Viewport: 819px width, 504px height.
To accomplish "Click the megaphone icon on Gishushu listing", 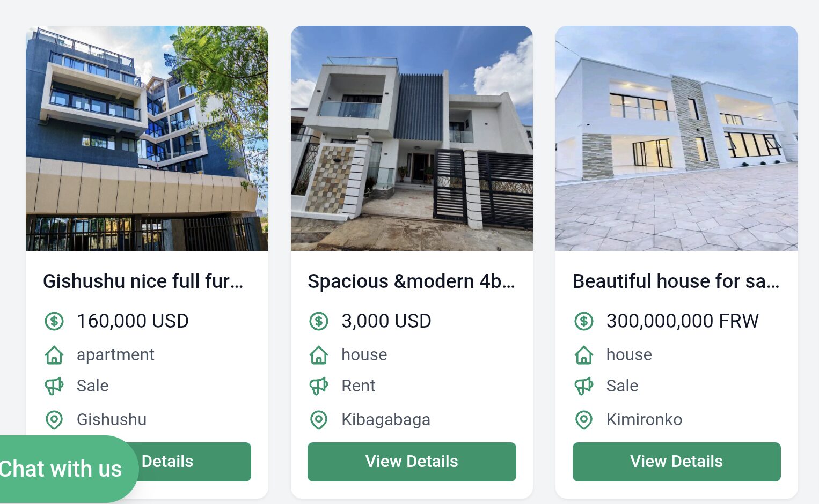I will point(54,386).
